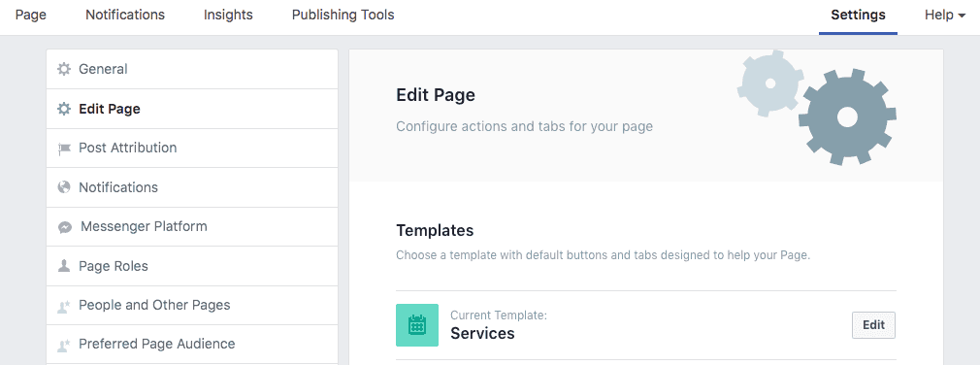The width and height of the screenshot is (980, 365).
Task: Click 'Configure actions and tabs for your page' text
Action: pos(524,126)
